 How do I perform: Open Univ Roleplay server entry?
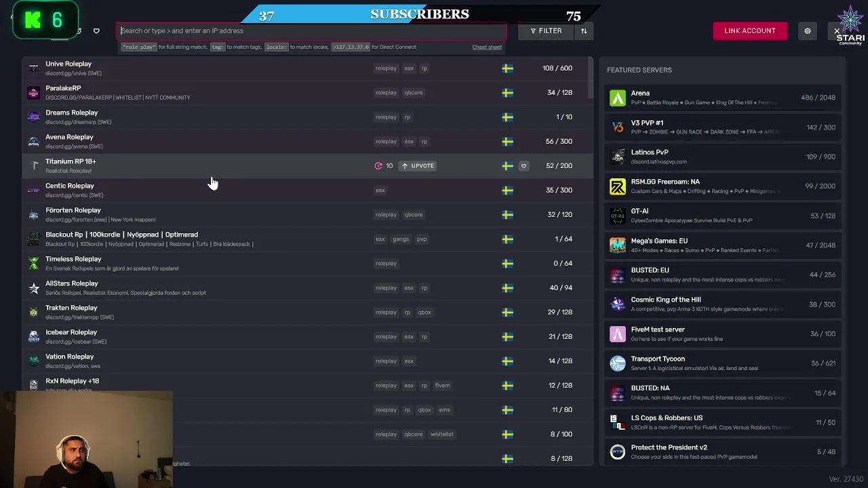[307, 68]
